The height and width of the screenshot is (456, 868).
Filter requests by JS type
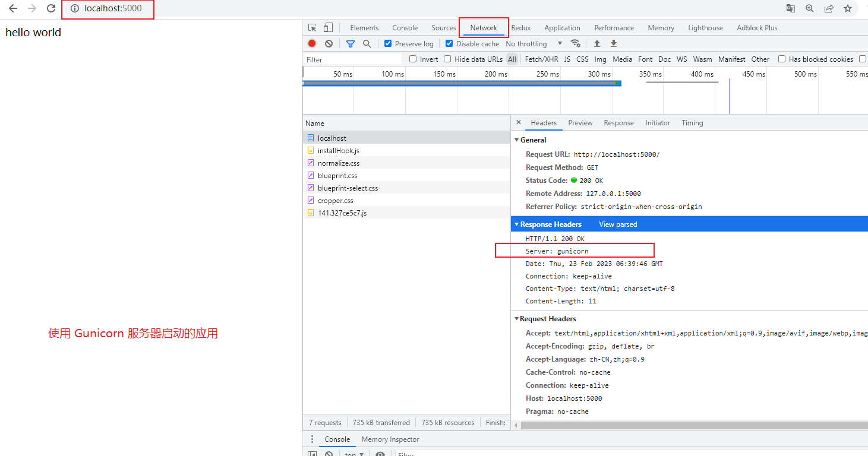(x=567, y=59)
